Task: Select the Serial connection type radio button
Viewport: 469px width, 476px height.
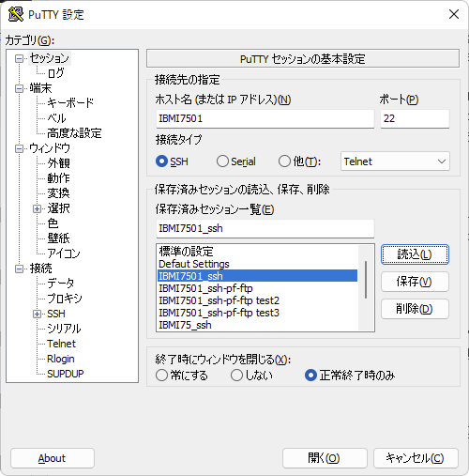Action: [x=222, y=161]
